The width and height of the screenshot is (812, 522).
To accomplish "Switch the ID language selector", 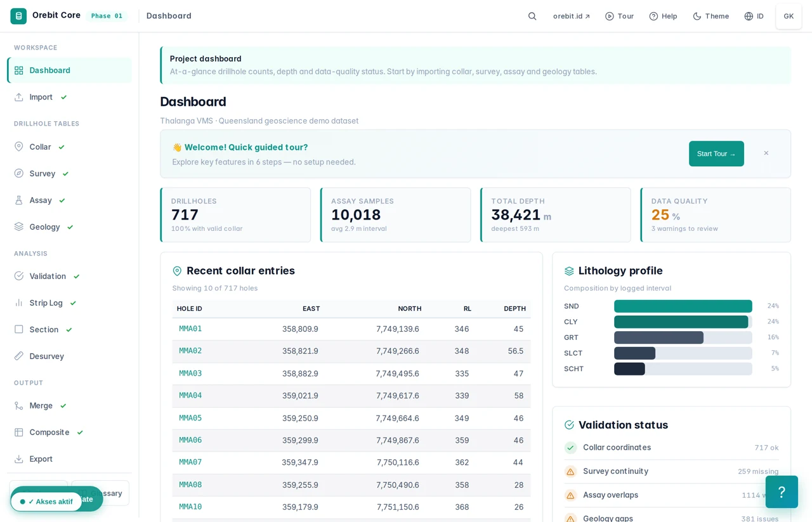I will [754, 16].
